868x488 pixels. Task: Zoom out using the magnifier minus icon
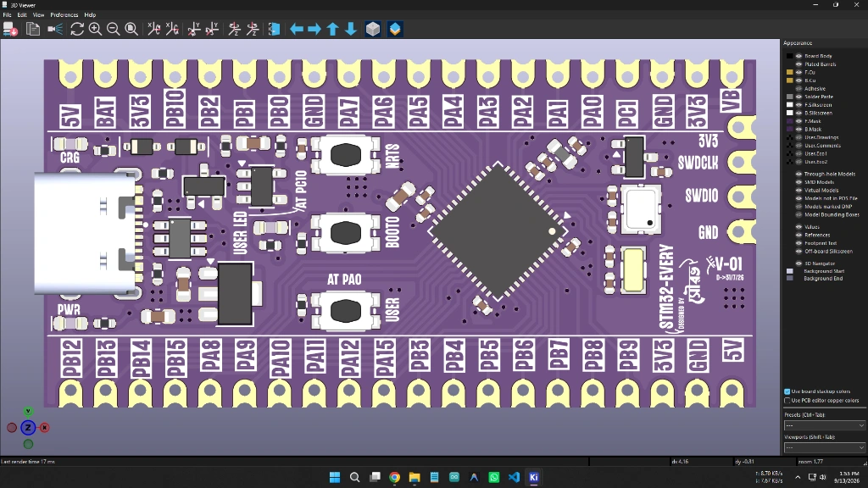(113, 29)
